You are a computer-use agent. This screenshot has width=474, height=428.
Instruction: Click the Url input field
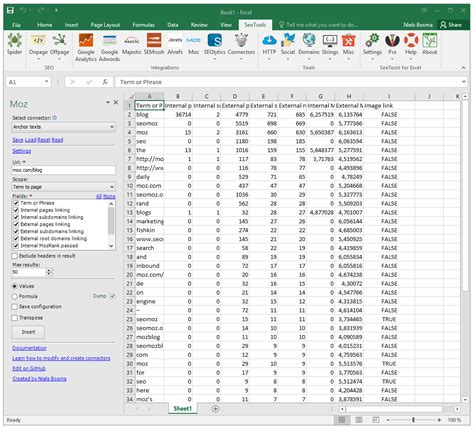63,170
